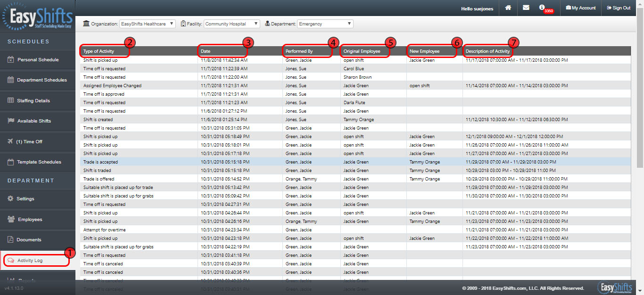644x295 pixels.
Task: Click the 'Shift is traded' entry
Action: (x=97, y=171)
